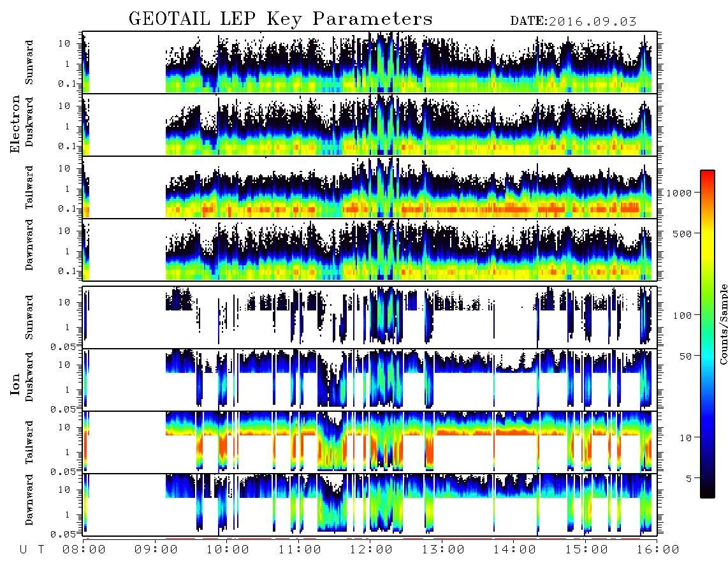The width and height of the screenshot is (728, 561).
Task: Click the 10:00 time tick label
Action: [228, 550]
